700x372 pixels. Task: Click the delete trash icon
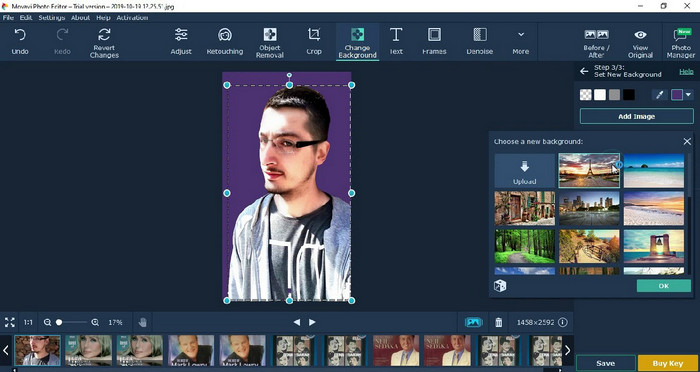[499, 322]
